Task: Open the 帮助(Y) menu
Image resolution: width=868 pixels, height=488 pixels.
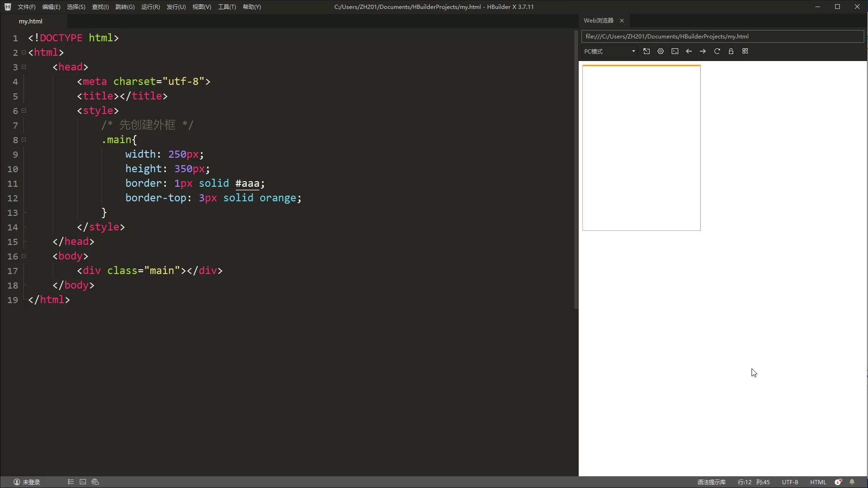Action: (252, 7)
